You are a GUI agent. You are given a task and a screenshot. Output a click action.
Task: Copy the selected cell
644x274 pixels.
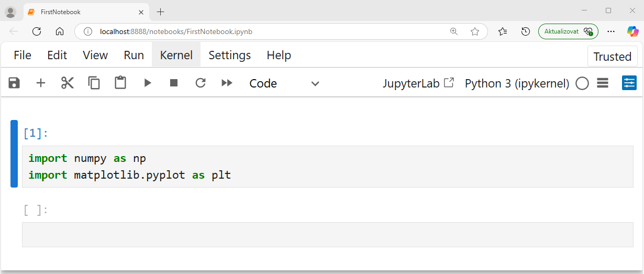(x=94, y=83)
